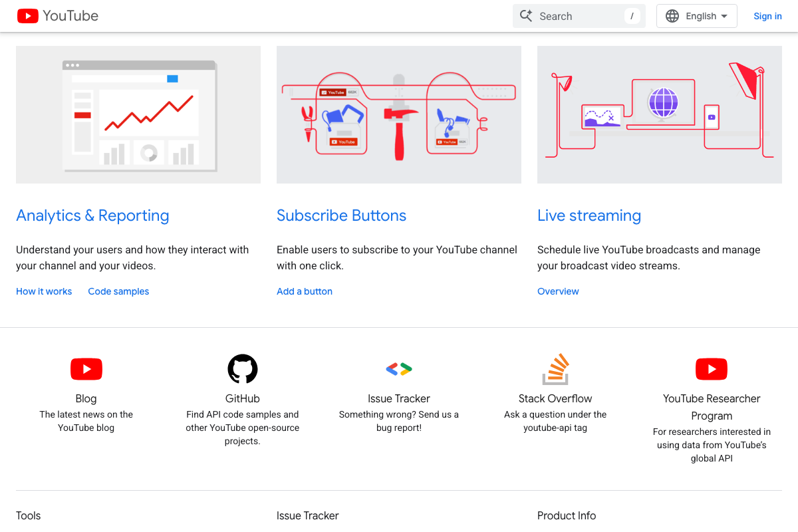
Task: Focus the Search input field
Action: coord(579,16)
